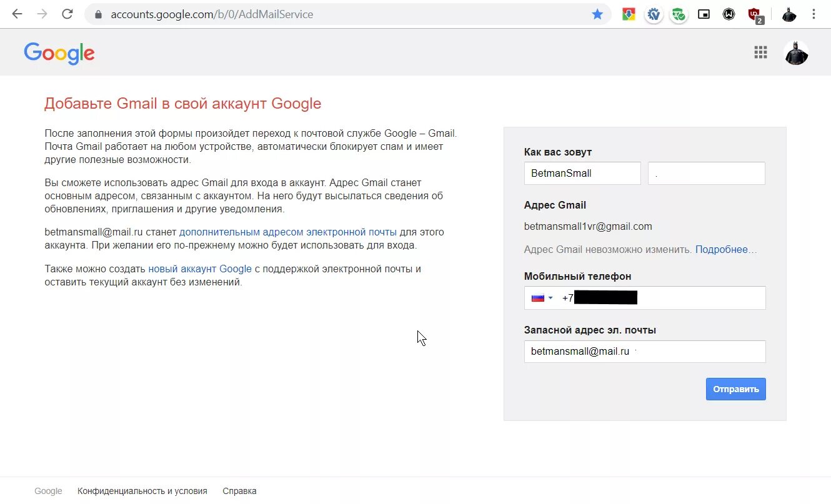This screenshot has width=831, height=504.
Task: Click the browser forward arrow
Action: tap(42, 14)
